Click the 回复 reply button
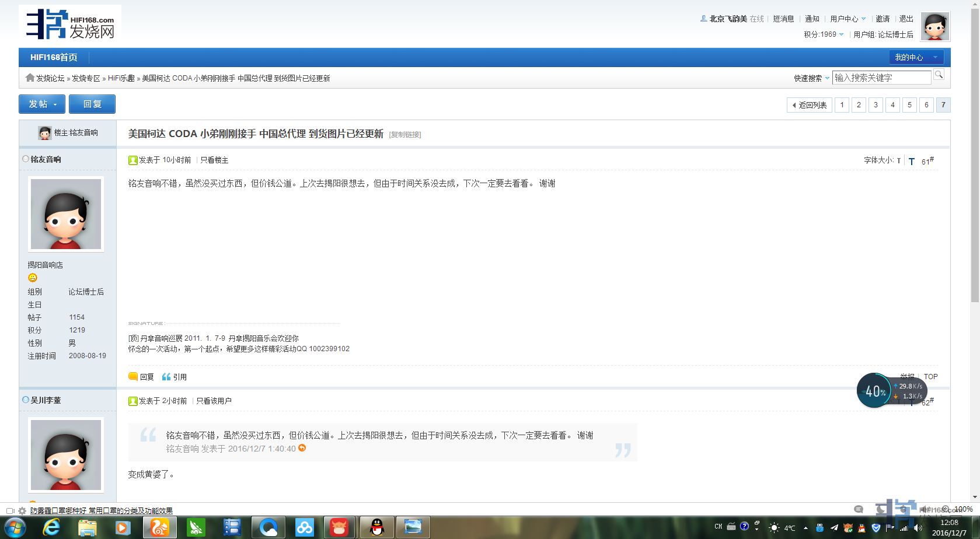The width and height of the screenshot is (980, 539). [x=92, y=104]
